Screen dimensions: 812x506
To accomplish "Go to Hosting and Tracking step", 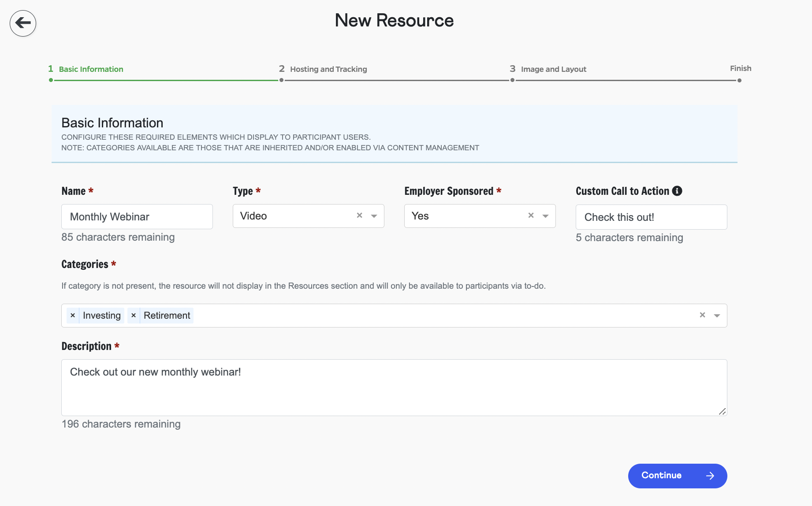I will pos(328,69).
